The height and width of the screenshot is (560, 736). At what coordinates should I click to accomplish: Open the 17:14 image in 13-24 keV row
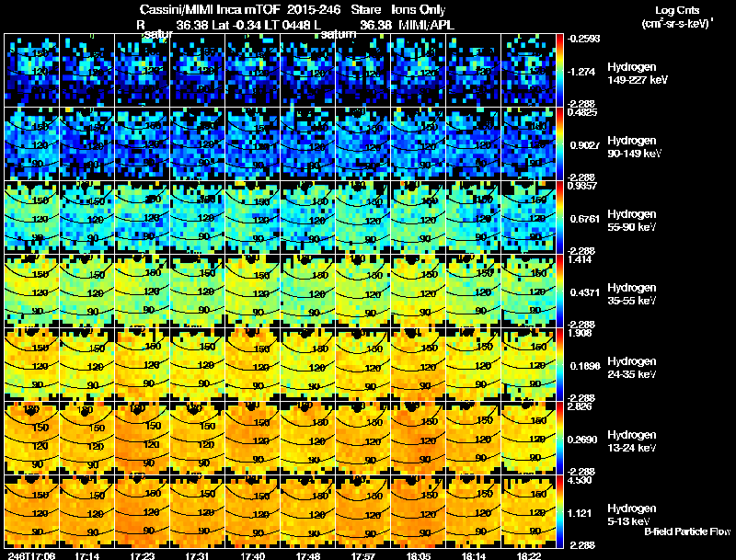pos(86,439)
